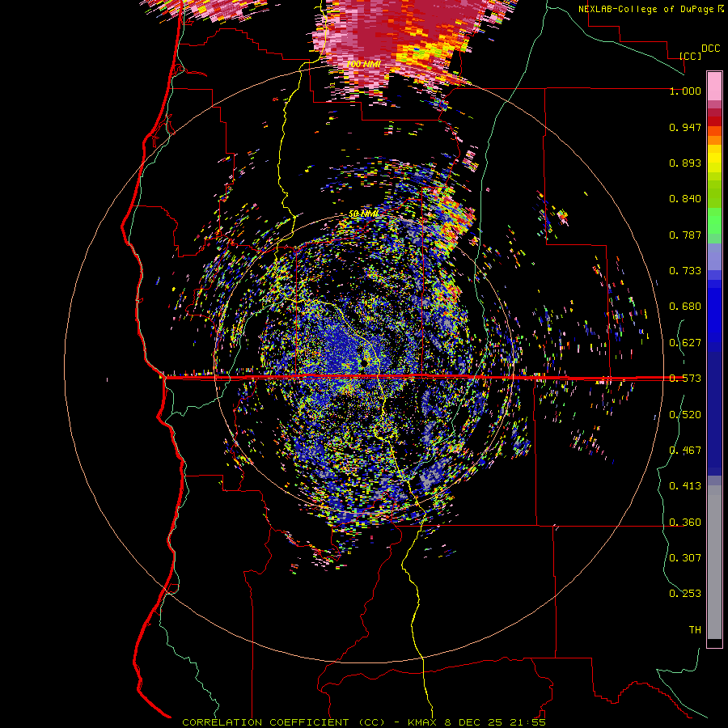Pick the yellow color bar segment
This screenshot has height=728, width=728.
coord(714,163)
